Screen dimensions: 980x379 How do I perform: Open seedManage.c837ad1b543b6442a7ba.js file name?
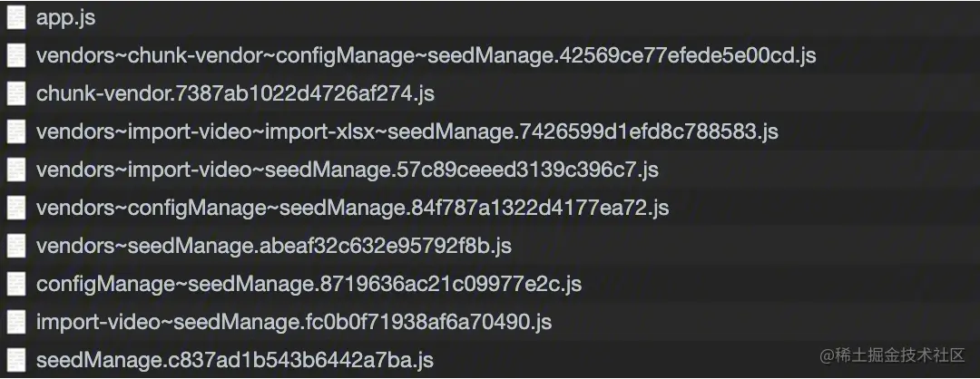click(234, 360)
